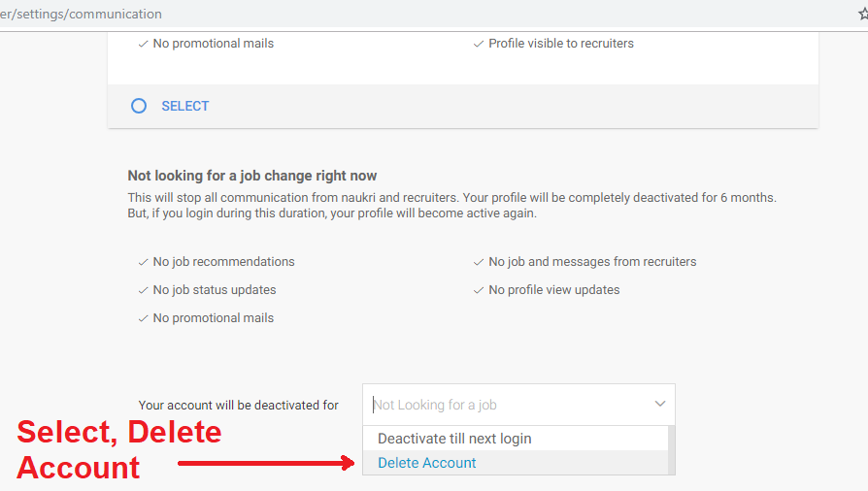Expand the deactivation dropdown chevron arrow
The image size is (868, 491).
(660, 404)
